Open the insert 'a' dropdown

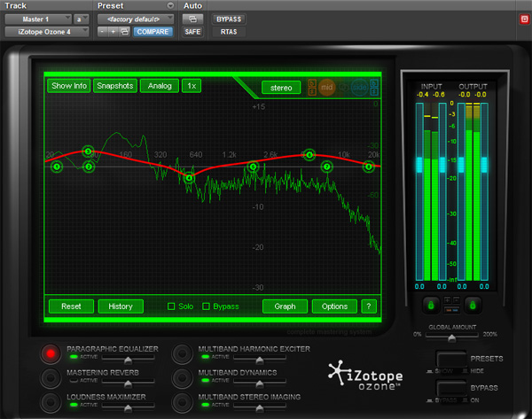tap(81, 19)
